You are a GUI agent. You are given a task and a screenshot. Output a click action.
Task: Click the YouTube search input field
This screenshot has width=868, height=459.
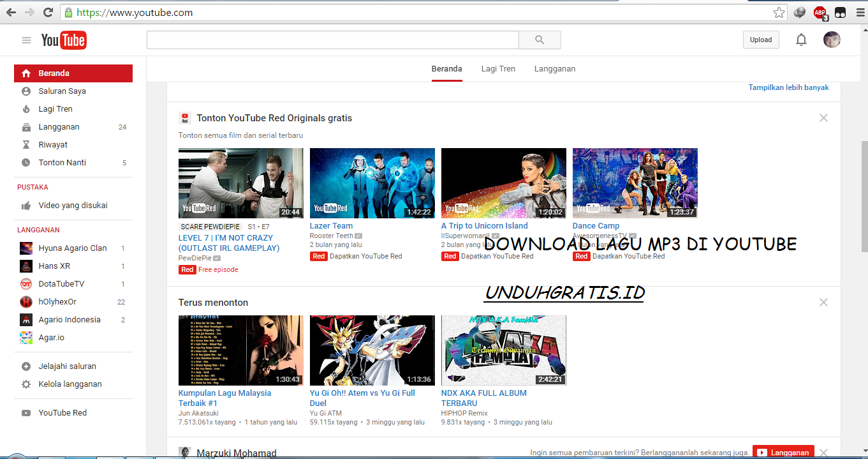point(333,40)
